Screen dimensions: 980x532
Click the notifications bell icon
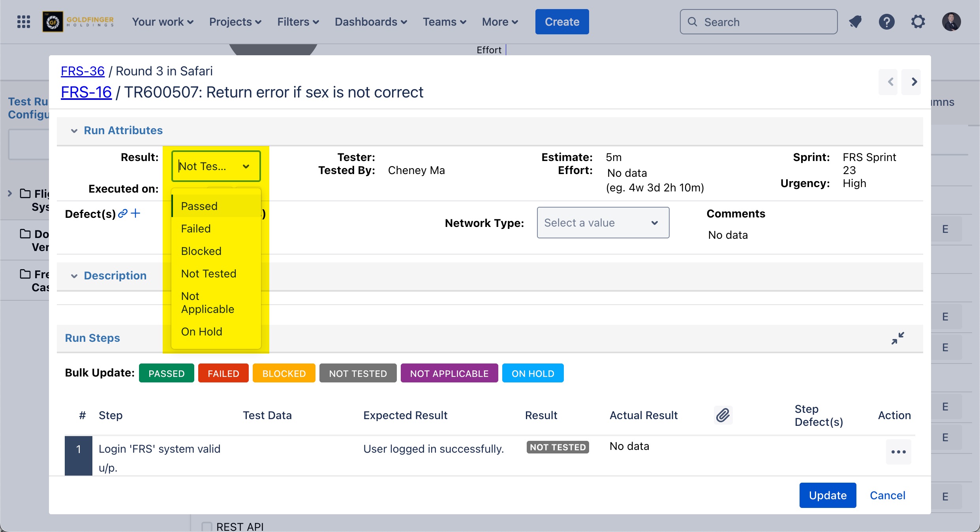(855, 22)
